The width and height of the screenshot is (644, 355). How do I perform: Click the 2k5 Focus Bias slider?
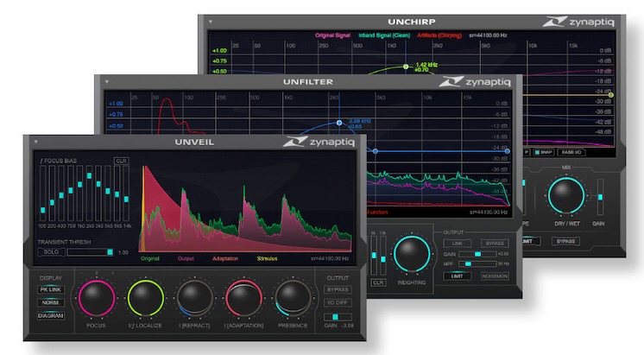[x=89, y=193]
